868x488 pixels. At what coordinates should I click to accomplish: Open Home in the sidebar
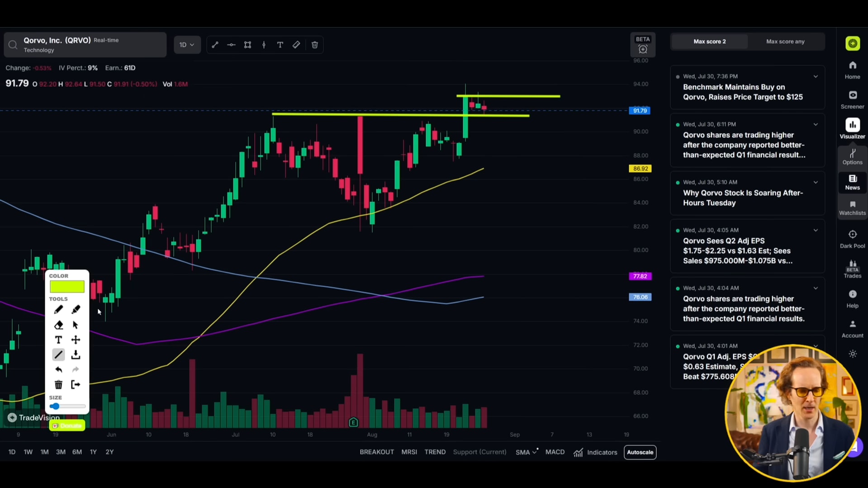[x=853, y=70]
